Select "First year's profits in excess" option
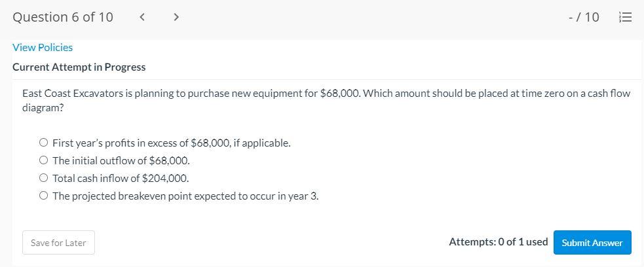The image size is (644, 267). (x=43, y=143)
